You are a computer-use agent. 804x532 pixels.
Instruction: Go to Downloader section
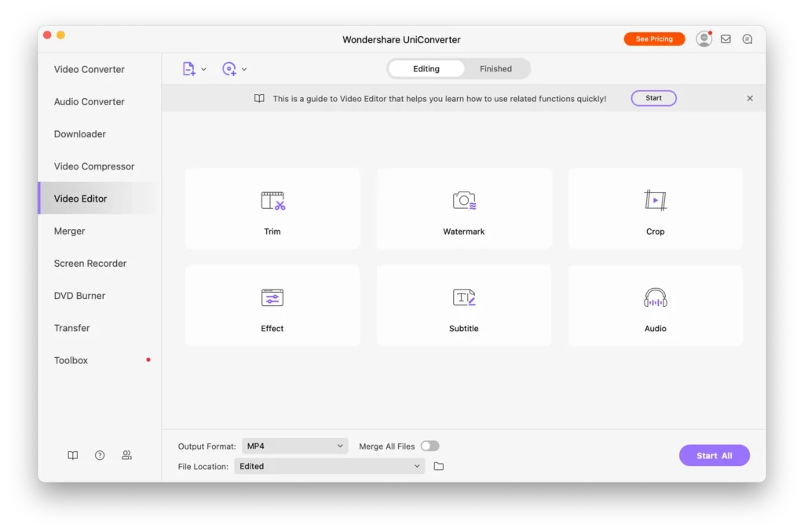tap(100, 133)
